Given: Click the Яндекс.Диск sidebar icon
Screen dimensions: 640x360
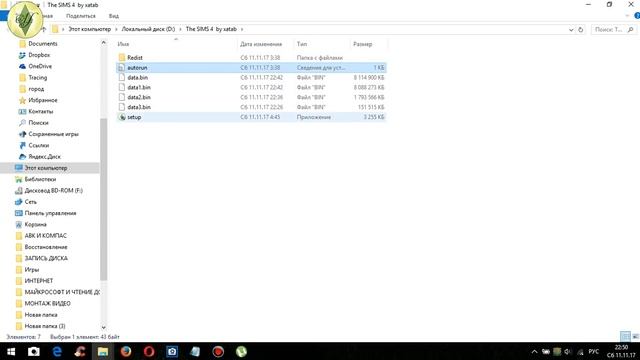Looking at the screenshot, I should coord(22,157).
